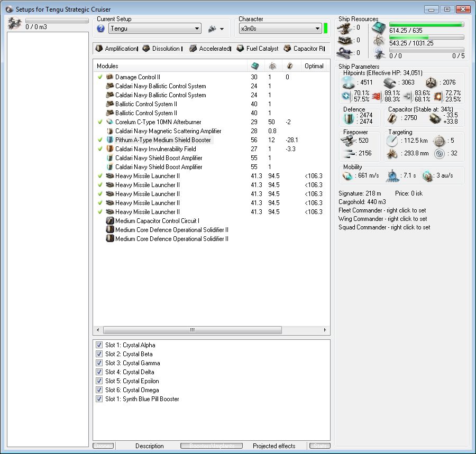Switch to the Drones tab
476x454 pixels.
pyautogui.click(x=103, y=446)
